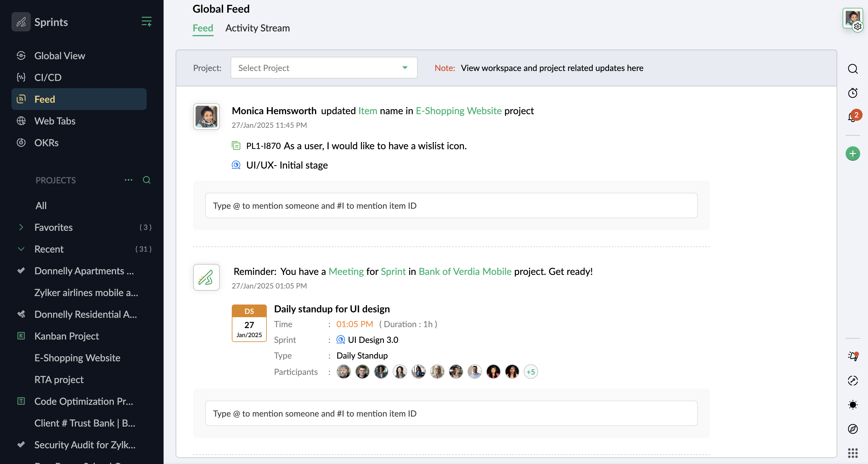Expand the Favorites project group
This screenshot has height=464, width=868.
[x=21, y=227]
